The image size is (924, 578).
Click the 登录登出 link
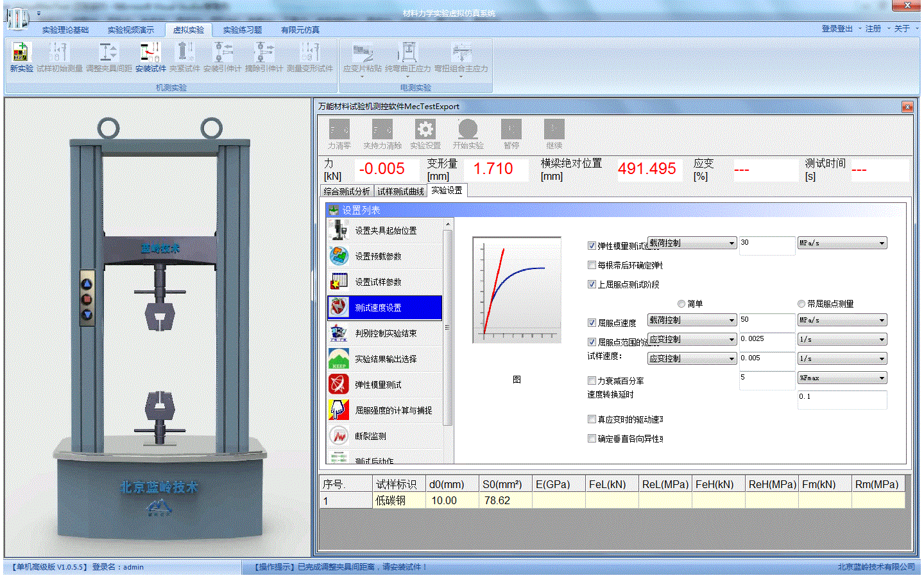click(837, 29)
